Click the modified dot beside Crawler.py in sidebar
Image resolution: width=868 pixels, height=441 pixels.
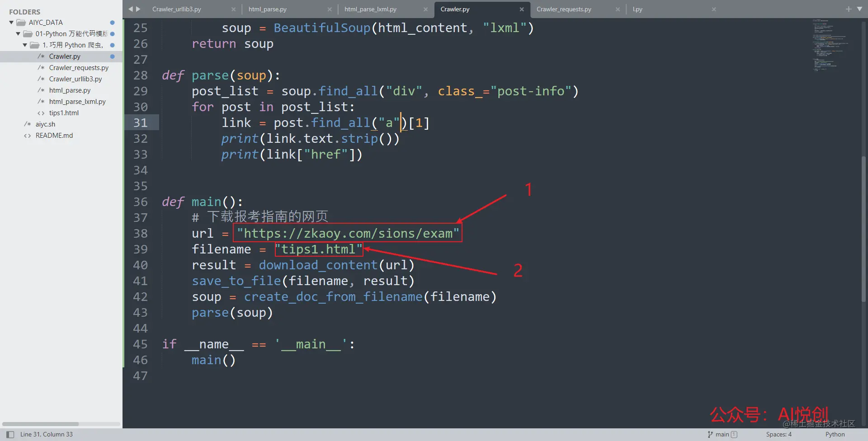112,56
